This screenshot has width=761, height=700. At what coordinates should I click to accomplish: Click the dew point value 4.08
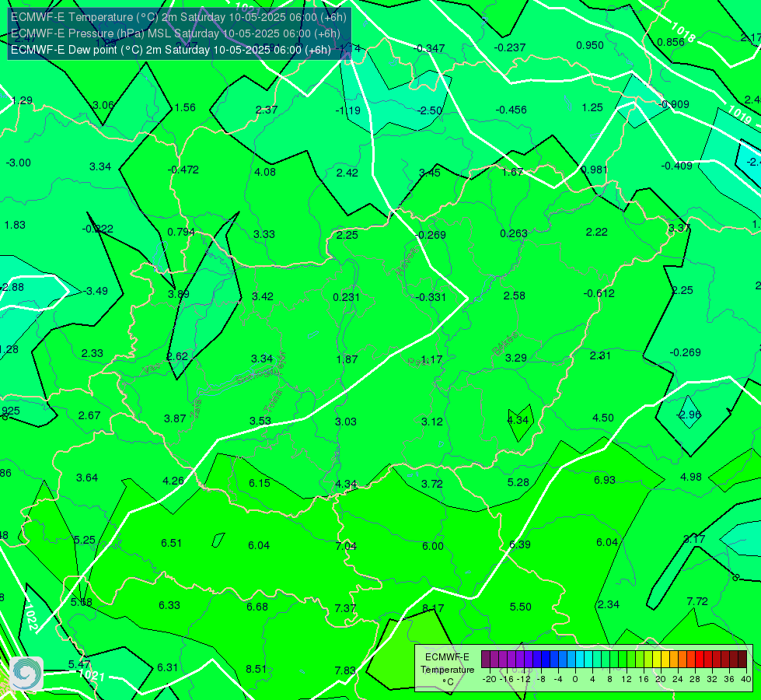pos(265,171)
